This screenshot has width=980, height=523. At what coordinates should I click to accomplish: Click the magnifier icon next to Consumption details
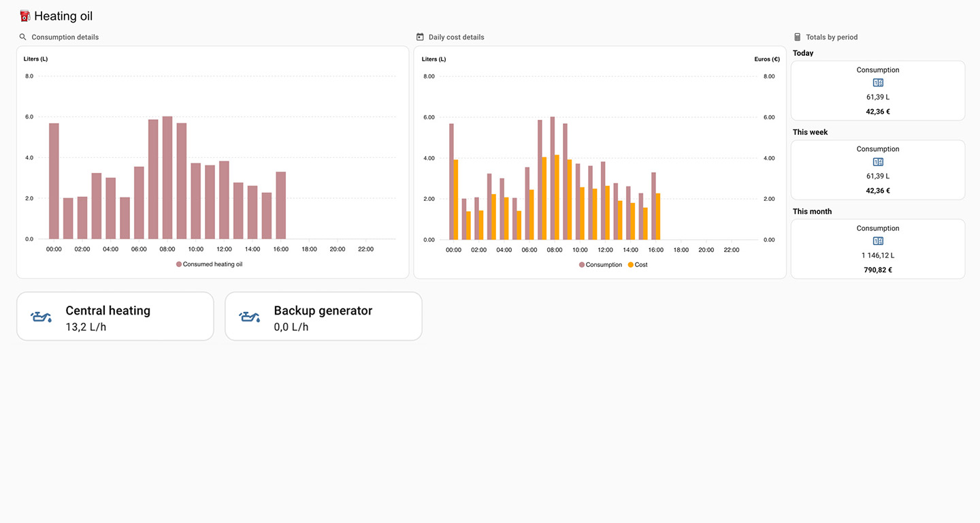(22, 37)
